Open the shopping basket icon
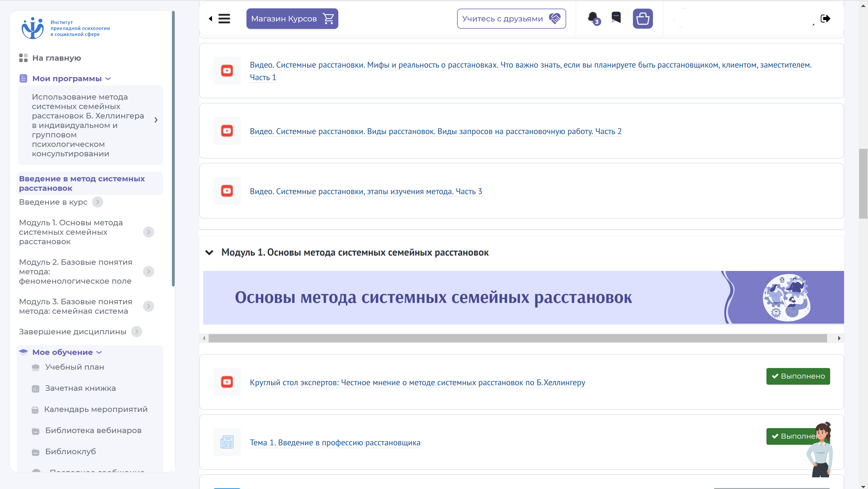The image size is (868, 489). pos(643,19)
